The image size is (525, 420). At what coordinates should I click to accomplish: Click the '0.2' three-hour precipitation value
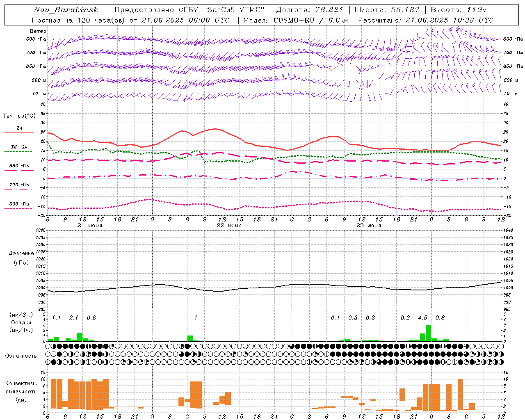coord(405,318)
